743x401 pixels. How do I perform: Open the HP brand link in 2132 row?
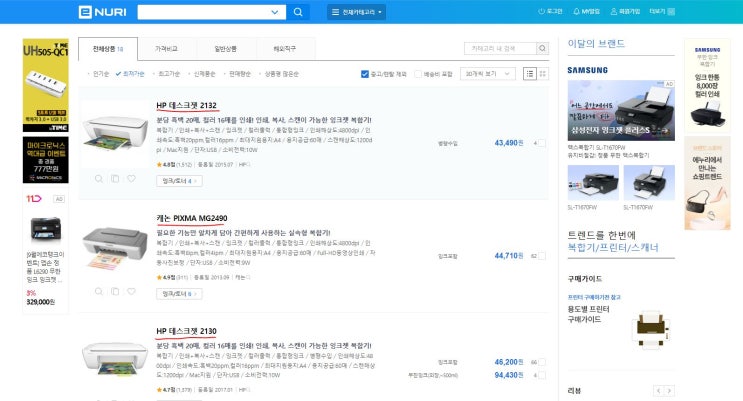[x=244, y=164]
